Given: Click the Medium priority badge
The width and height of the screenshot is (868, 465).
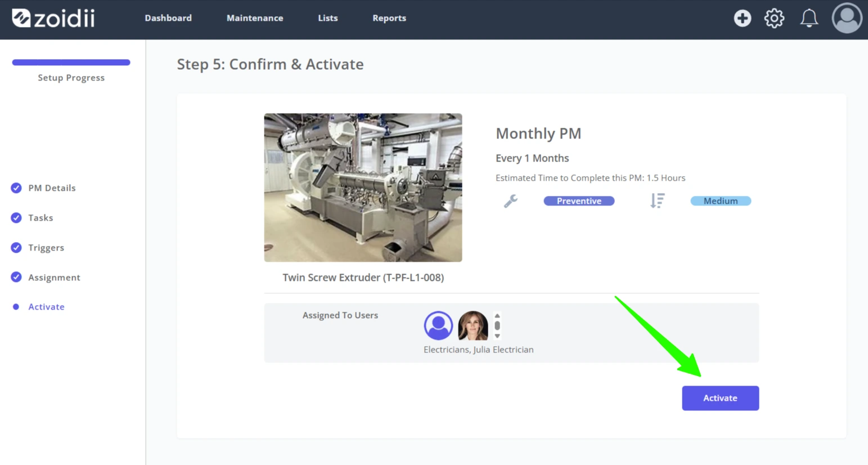Looking at the screenshot, I should 721,201.
